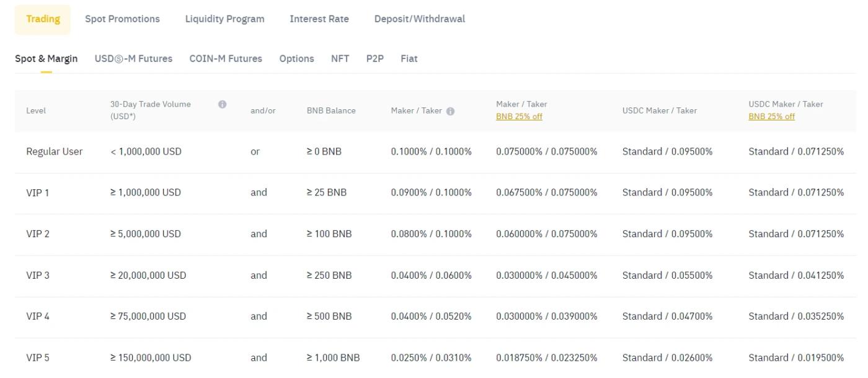Open the Liquidity Program tab

[224, 19]
